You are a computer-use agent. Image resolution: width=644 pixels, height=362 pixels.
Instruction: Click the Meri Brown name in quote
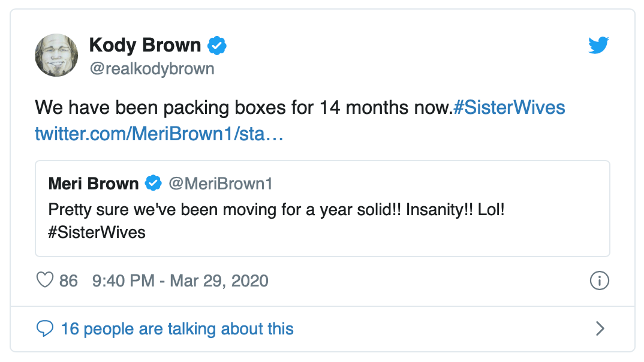point(94,183)
